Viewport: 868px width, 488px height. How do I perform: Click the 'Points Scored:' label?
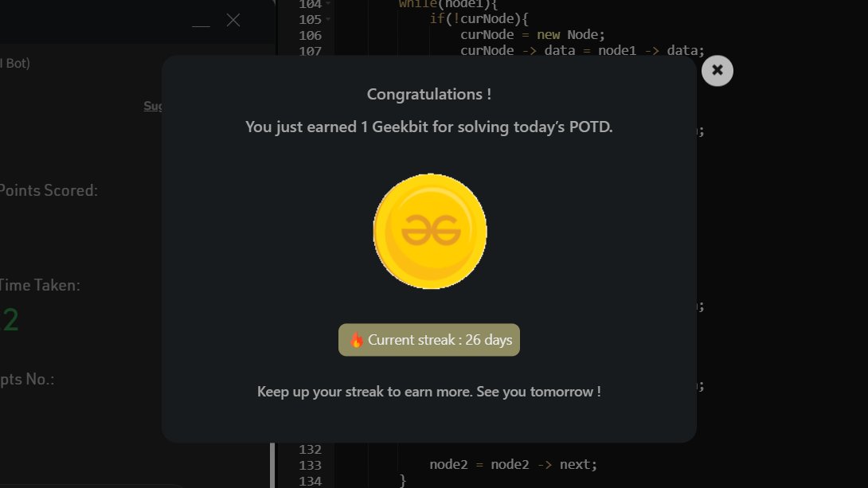tap(49, 190)
